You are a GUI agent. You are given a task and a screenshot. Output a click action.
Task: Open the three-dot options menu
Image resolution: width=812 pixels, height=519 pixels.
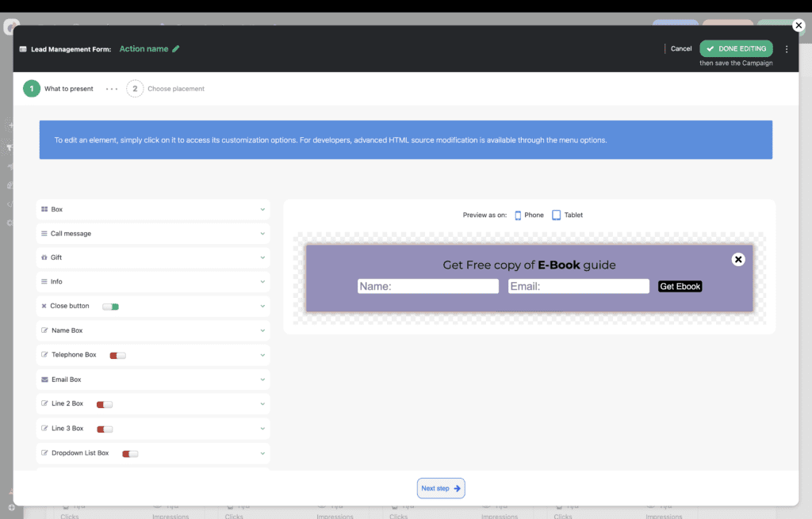pos(787,49)
